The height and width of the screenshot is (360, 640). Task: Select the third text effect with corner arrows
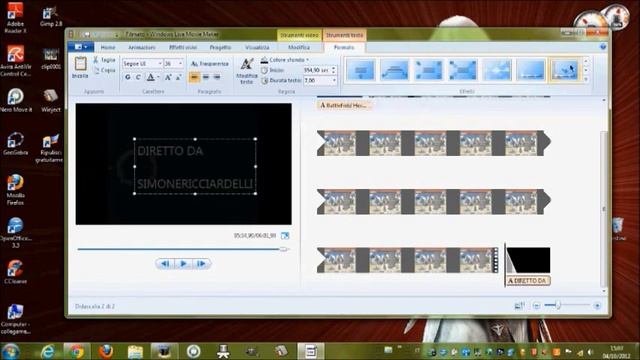429,70
